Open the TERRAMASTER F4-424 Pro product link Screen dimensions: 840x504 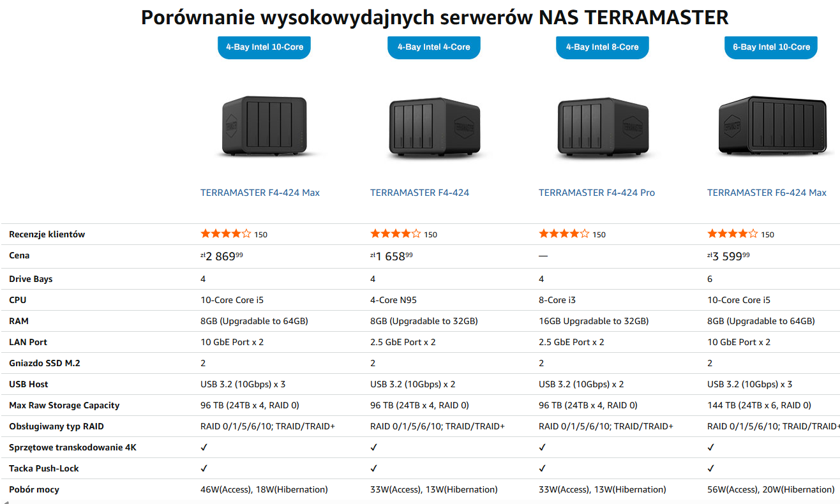click(x=597, y=192)
